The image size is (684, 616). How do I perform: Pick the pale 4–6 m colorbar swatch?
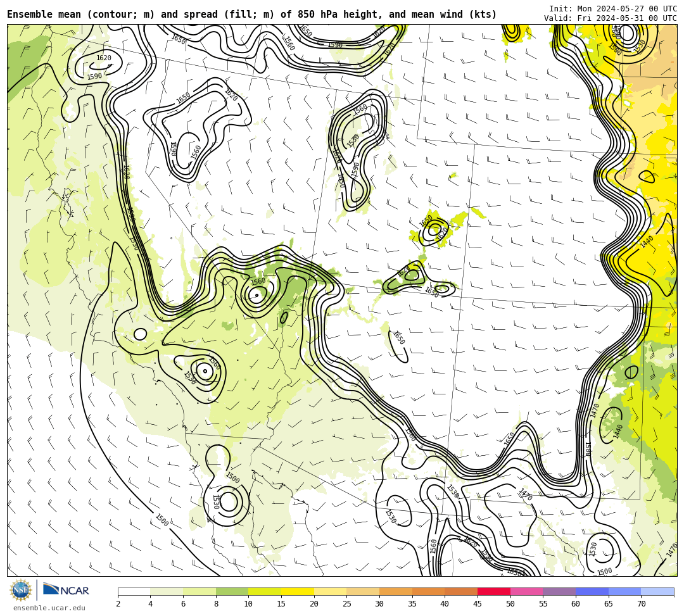pos(167,591)
